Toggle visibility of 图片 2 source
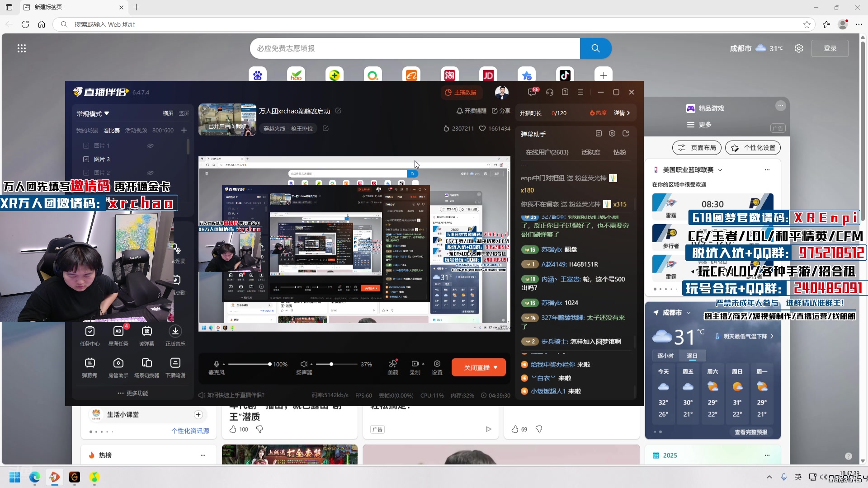 coord(151,173)
